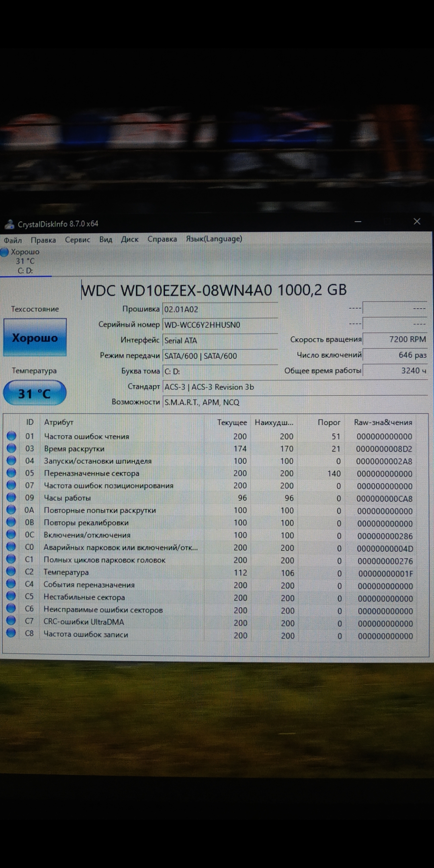434x868 pixels.
Task: Click the Порог column header
Action: point(329,422)
